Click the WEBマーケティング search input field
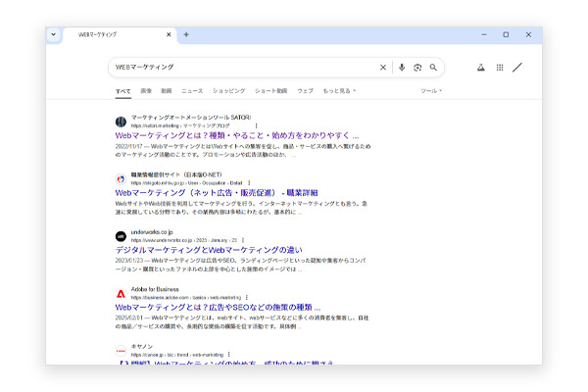588x392 pixels. [x=244, y=68]
